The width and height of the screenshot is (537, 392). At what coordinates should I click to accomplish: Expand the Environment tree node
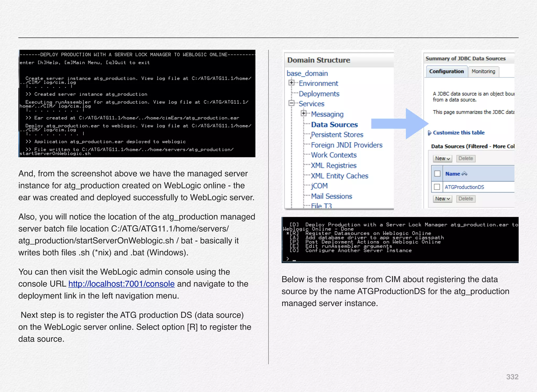point(291,83)
